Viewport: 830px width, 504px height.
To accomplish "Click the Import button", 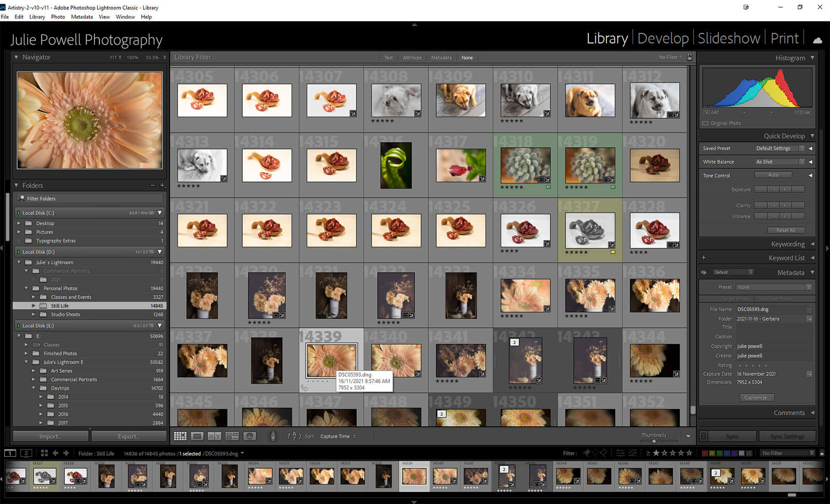I will pyautogui.click(x=50, y=436).
